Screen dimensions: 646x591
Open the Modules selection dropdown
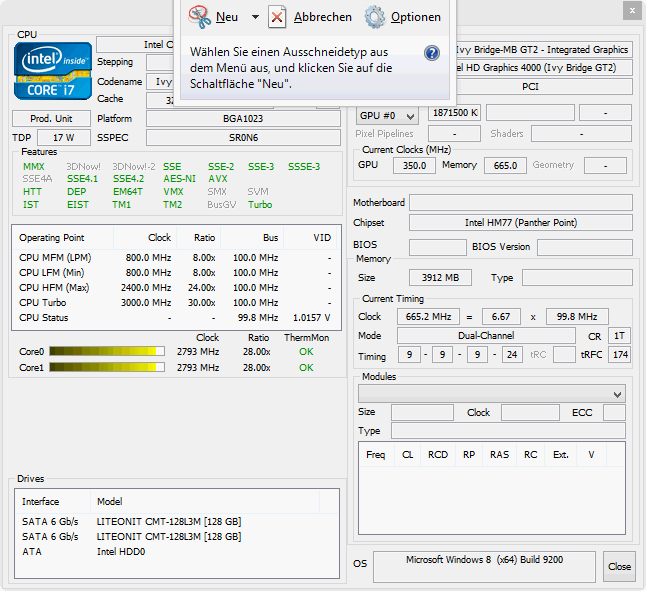pos(492,394)
